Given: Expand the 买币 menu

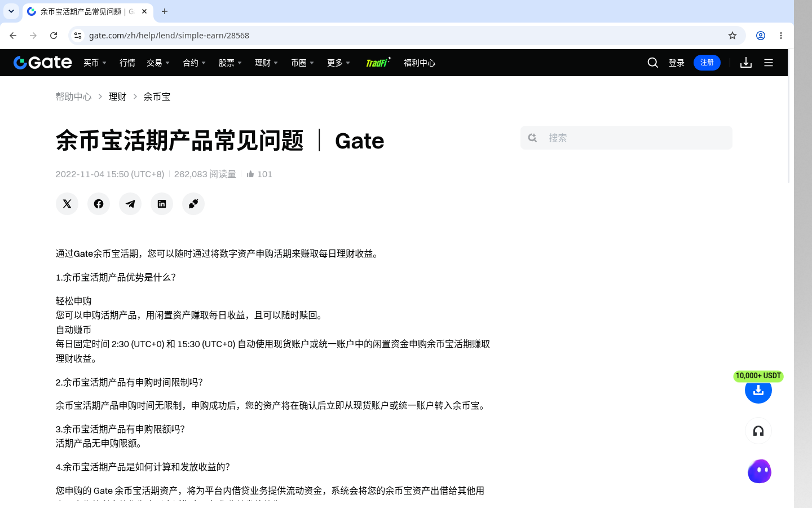Looking at the screenshot, I should (x=95, y=63).
